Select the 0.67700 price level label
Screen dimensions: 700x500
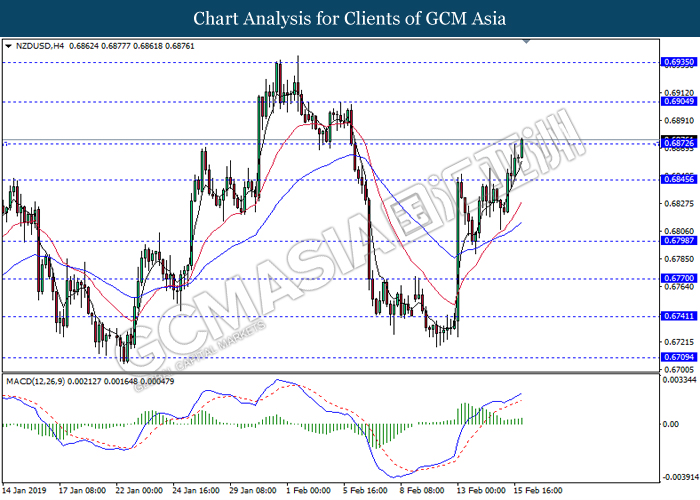coord(679,279)
